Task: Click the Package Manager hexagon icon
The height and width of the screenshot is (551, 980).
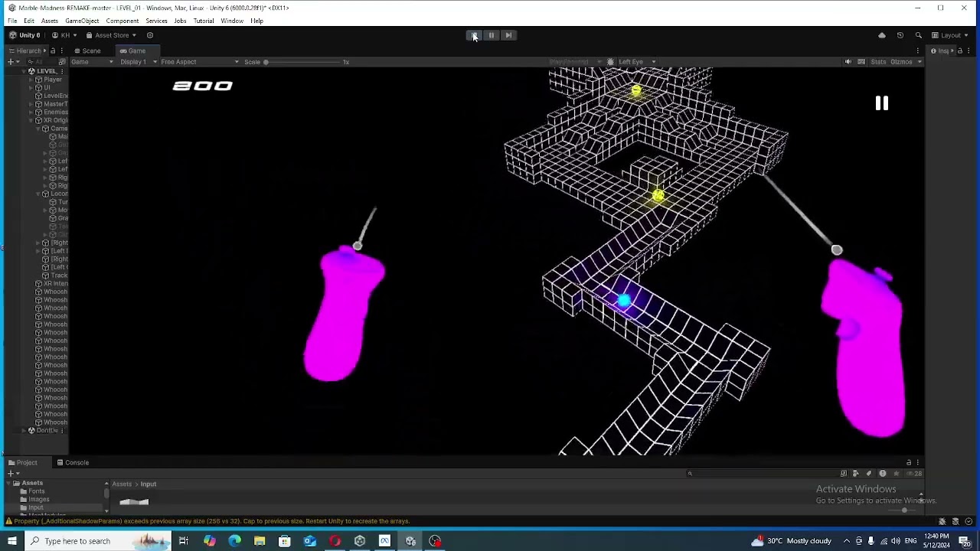Action: [x=150, y=35]
